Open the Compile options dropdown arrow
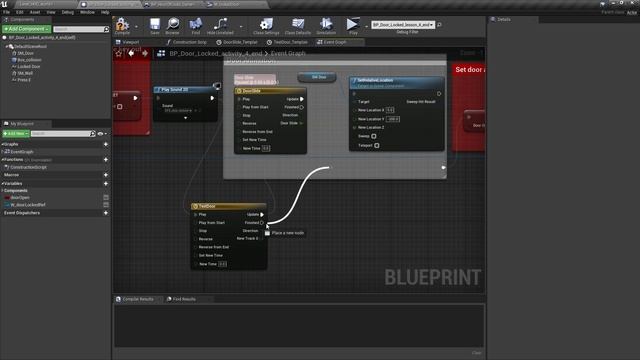The width and height of the screenshot is (640, 360). (136, 27)
